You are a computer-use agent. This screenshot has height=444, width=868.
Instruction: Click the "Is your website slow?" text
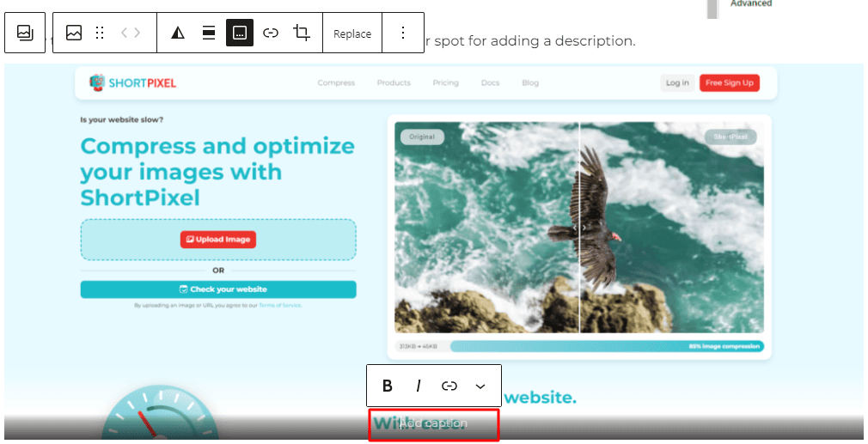point(122,119)
